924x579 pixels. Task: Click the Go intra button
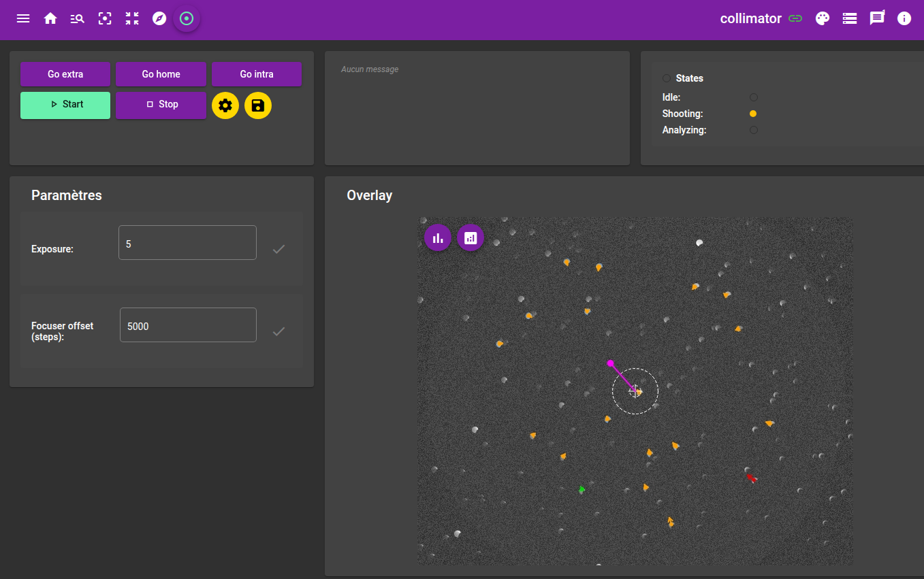(257, 74)
